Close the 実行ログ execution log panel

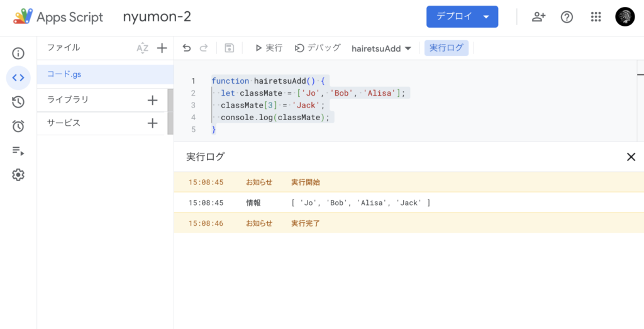(631, 157)
